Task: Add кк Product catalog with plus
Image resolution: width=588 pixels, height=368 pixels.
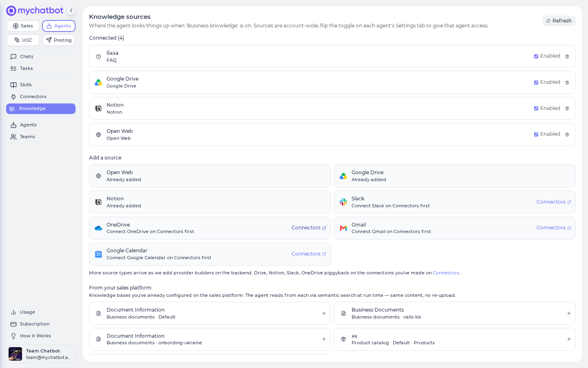Action: pyautogui.click(x=569, y=339)
